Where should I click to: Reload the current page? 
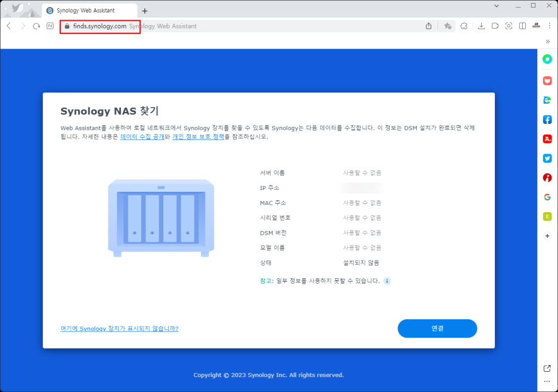(x=36, y=26)
